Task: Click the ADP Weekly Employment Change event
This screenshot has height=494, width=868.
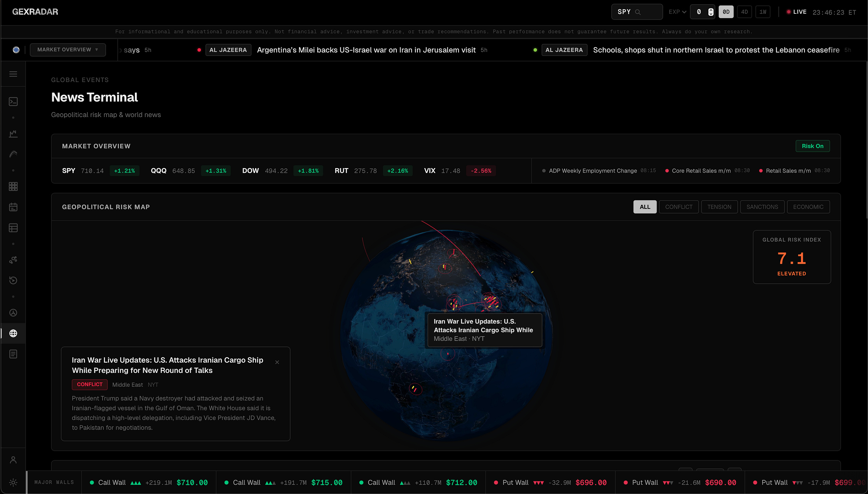Action: click(x=599, y=171)
